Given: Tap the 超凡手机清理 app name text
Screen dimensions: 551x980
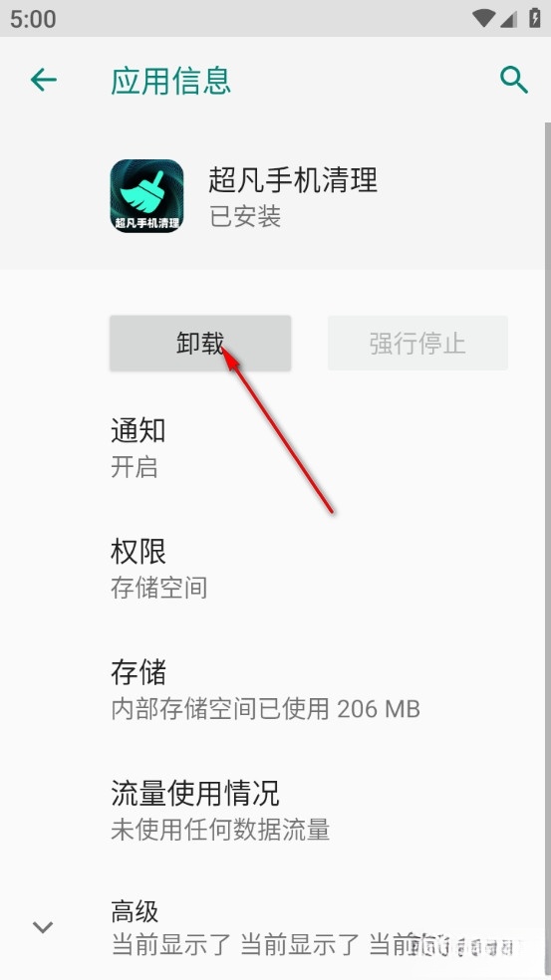Looking at the screenshot, I should point(293,180).
